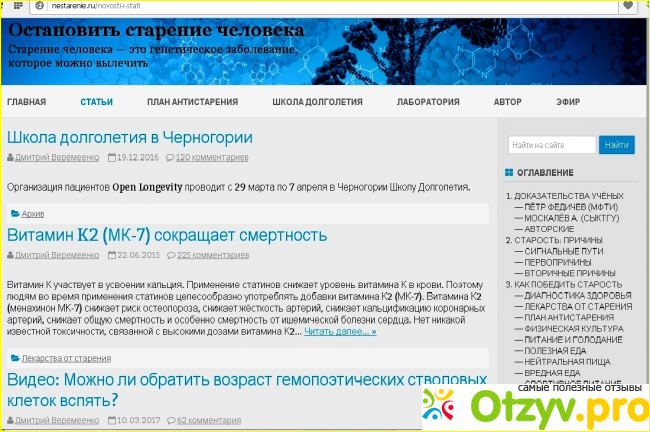Click the Архив folder category icon
This screenshot has width=650, height=432.
[14, 214]
